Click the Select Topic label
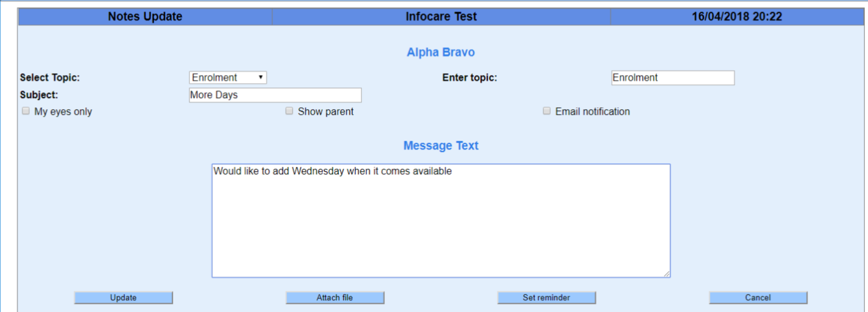 (x=50, y=78)
